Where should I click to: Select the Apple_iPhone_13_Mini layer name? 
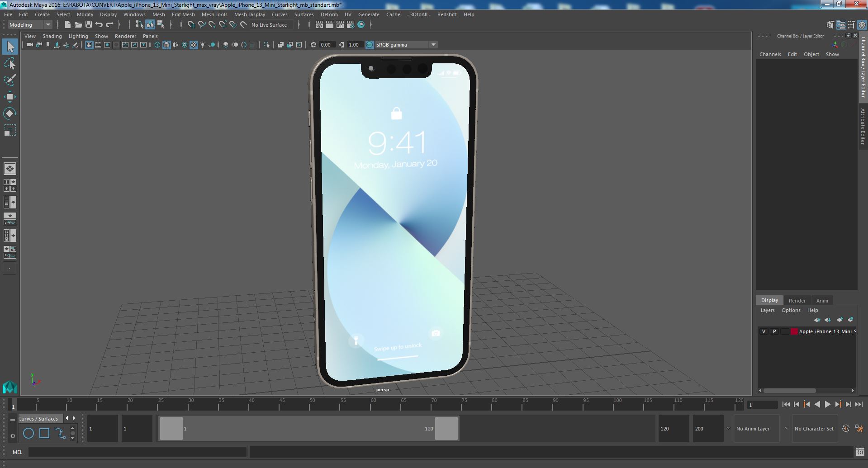[x=827, y=331]
